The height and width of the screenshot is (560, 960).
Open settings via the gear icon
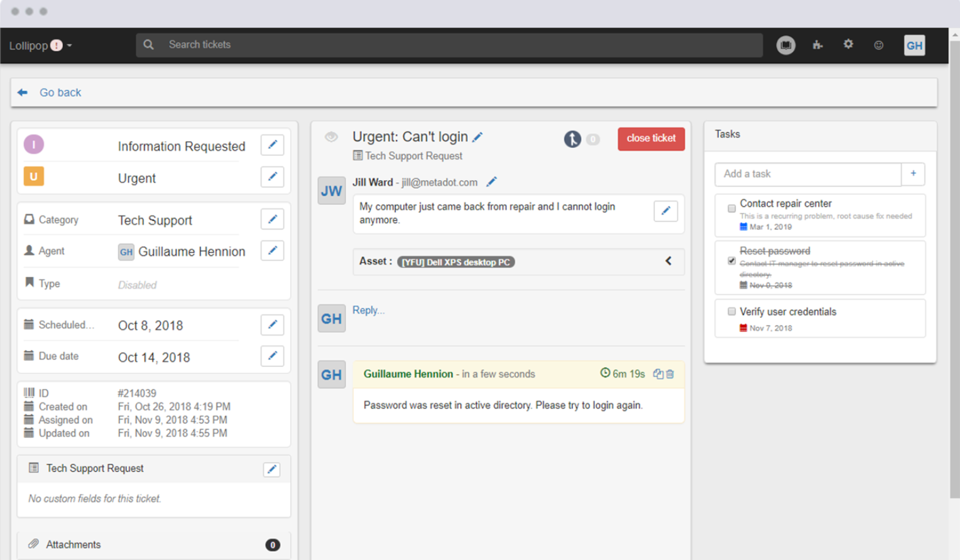pyautogui.click(x=848, y=45)
